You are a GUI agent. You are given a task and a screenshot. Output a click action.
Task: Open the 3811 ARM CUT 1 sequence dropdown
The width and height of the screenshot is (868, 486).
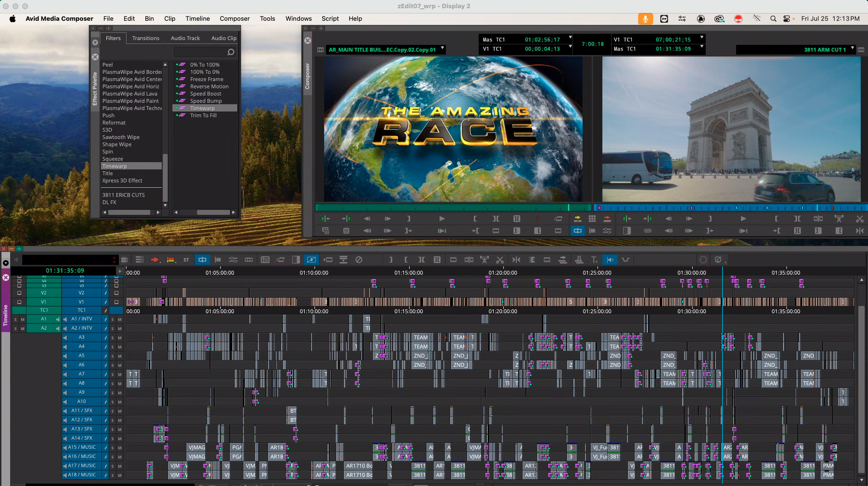point(853,48)
